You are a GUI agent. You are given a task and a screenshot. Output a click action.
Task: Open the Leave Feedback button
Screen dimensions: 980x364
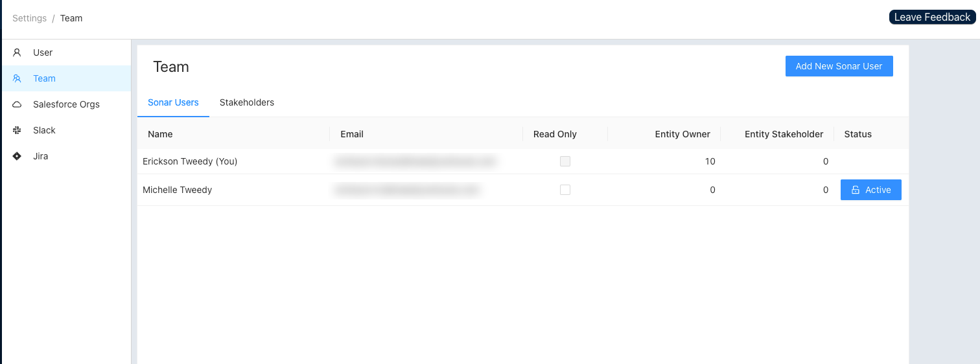click(x=933, y=17)
